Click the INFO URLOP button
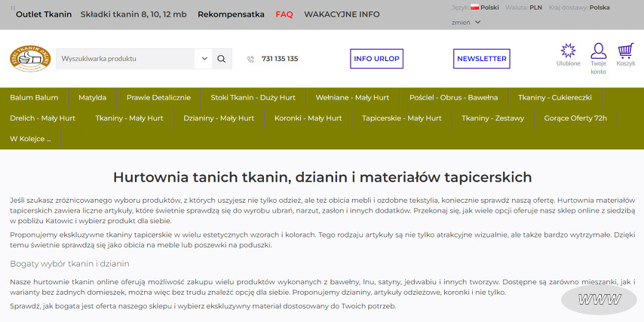The image size is (644, 322). click(376, 59)
